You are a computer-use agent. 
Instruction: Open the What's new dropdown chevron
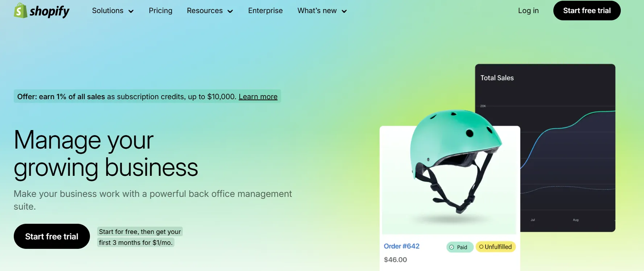[x=344, y=11]
